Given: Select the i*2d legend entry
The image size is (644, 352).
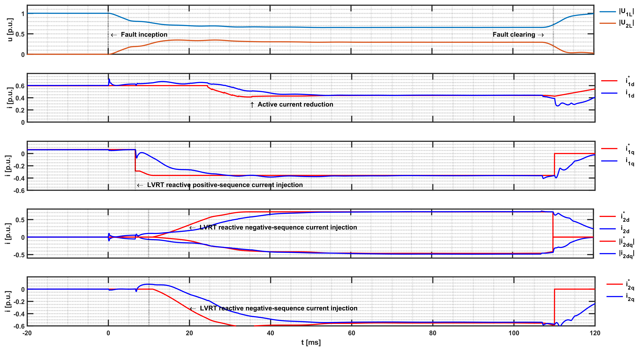Looking at the screenshot, I should point(625,217).
